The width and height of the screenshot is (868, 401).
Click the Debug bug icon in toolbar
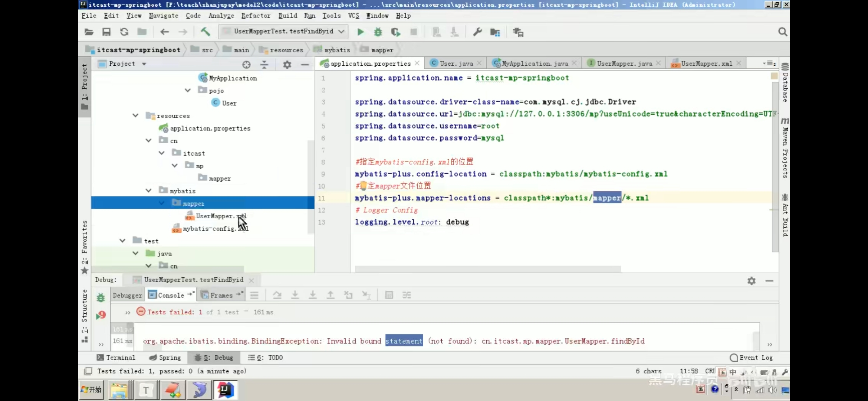[x=378, y=32]
